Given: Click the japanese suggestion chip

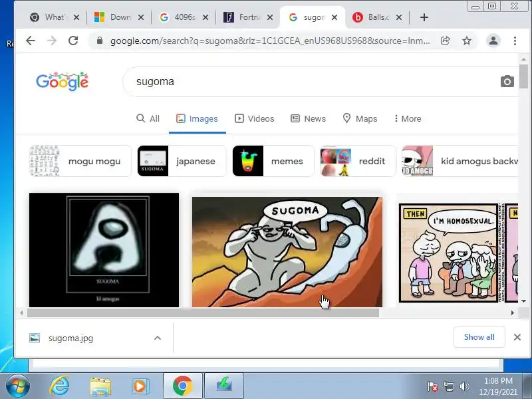Looking at the screenshot, I should (182, 161).
